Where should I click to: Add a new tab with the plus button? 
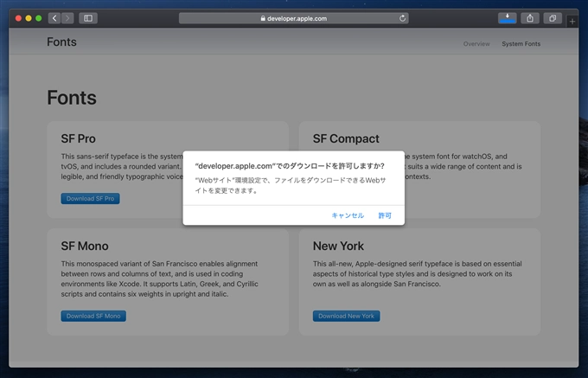572,22
